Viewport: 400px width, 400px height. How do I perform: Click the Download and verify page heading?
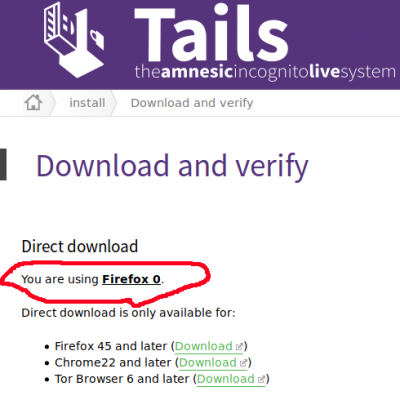pos(172,166)
